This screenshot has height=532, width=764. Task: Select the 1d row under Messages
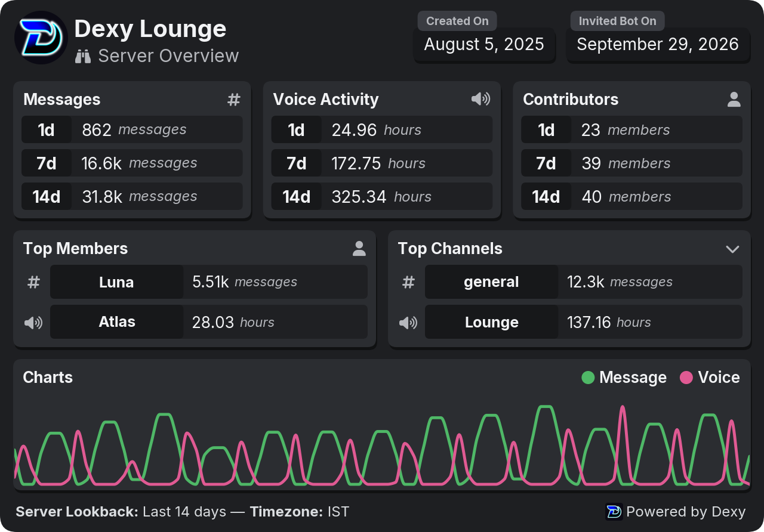pos(132,129)
